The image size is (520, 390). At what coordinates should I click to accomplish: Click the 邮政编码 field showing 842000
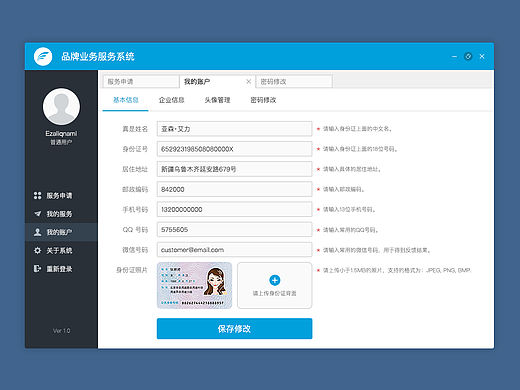tap(234, 189)
